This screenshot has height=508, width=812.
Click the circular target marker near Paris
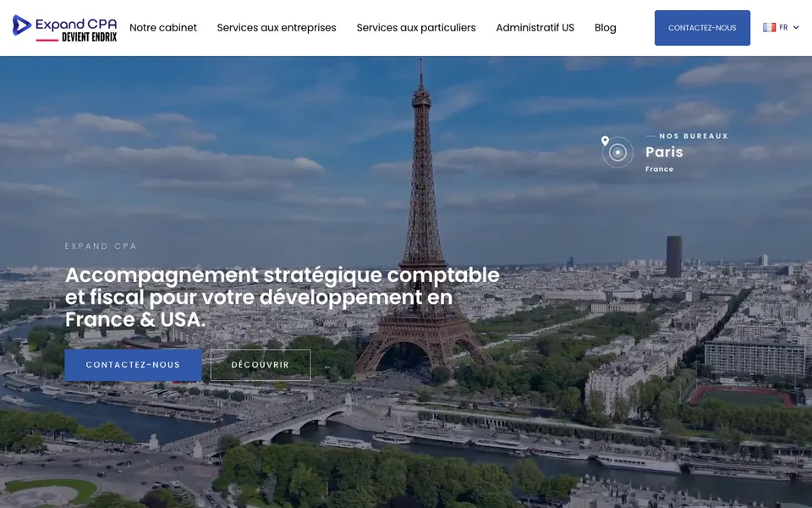click(x=617, y=152)
